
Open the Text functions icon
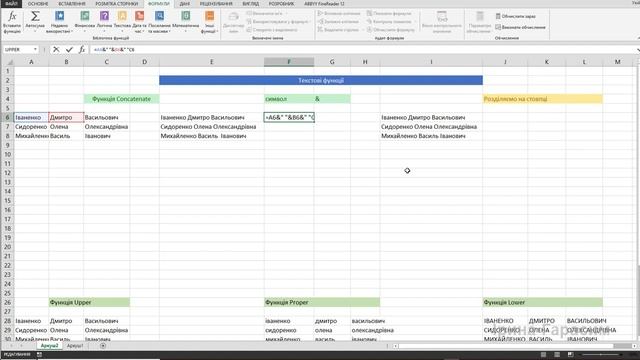pyautogui.click(x=122, y=16)
